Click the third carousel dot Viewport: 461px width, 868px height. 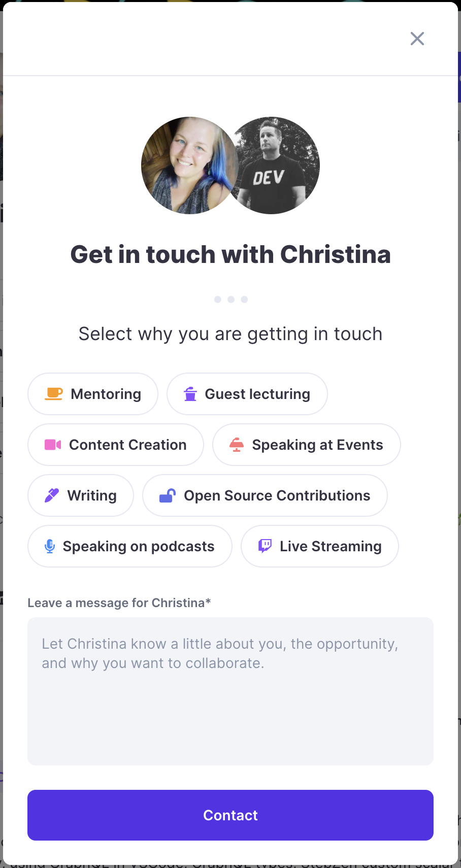(244, 299)
